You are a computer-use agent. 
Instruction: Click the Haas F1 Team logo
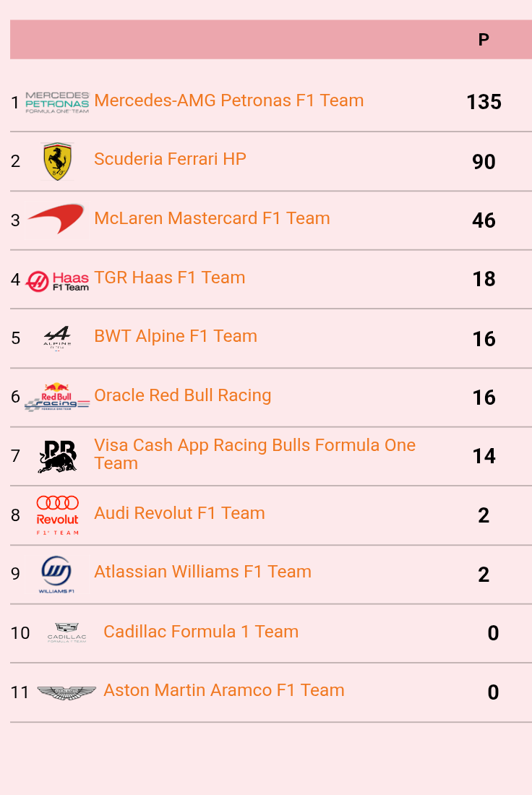coord(57,280)
